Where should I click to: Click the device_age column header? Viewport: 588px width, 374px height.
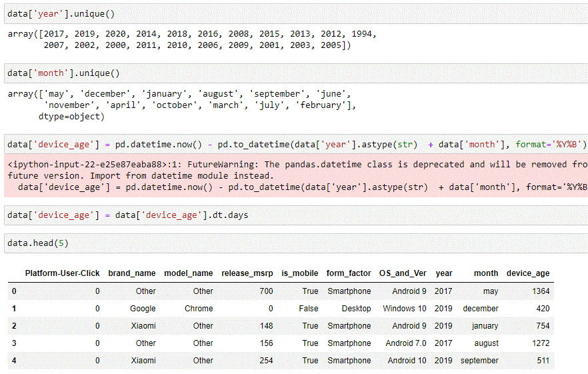pyautogui.click(x=528, y=273)
